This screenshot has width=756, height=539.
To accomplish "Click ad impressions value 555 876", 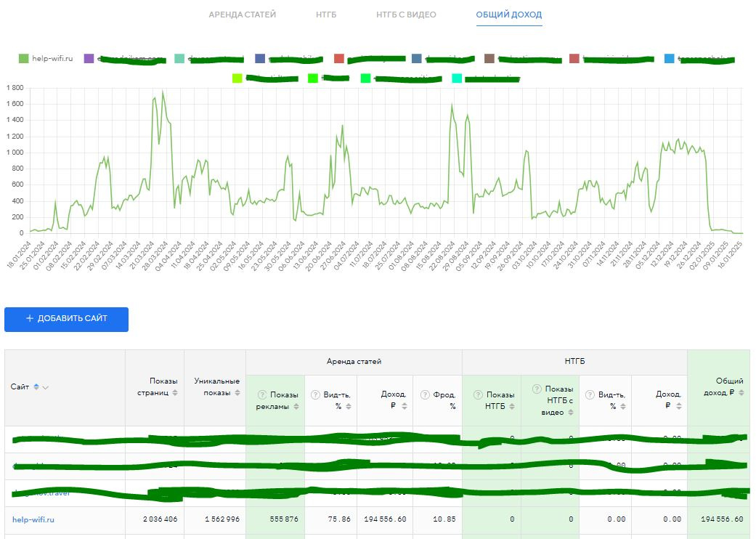I will (x=284, y=519).
